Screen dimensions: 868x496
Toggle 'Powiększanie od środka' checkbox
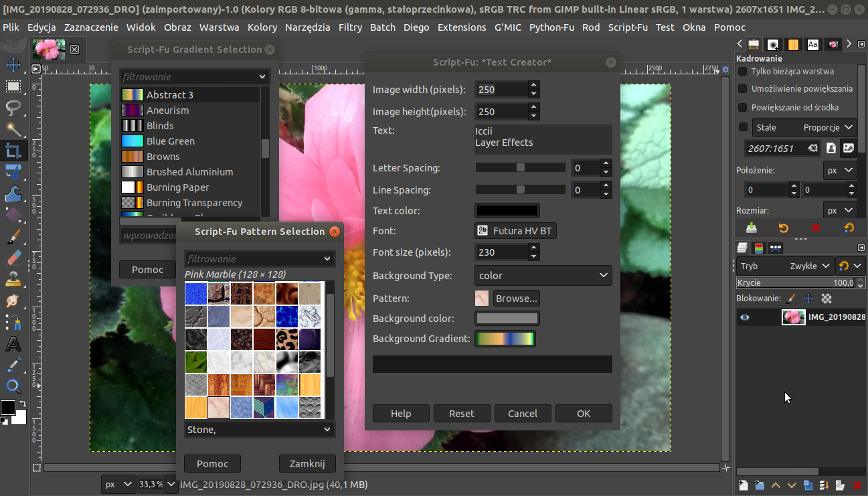(x=742, y=108)
